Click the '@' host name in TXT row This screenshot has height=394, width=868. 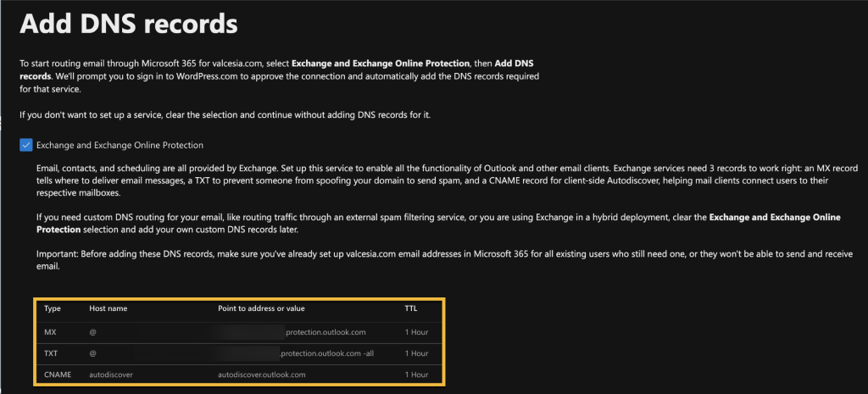coord(93,352)
